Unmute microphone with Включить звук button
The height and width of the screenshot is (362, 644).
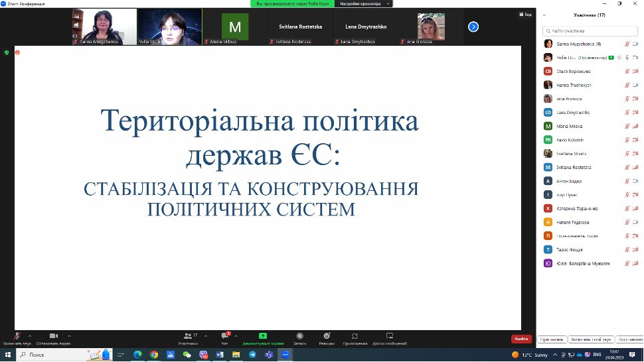(x=17, y=337)
